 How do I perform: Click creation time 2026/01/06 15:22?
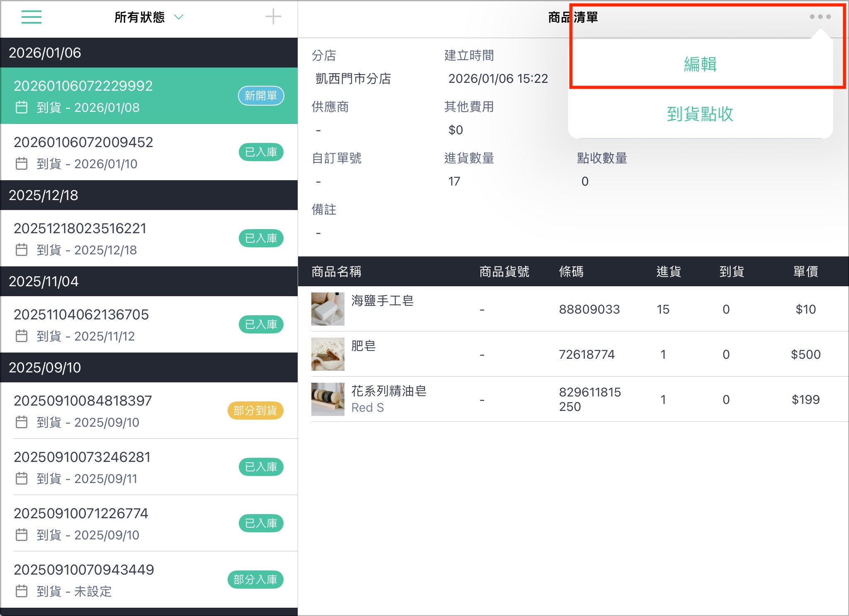point(498,78)
